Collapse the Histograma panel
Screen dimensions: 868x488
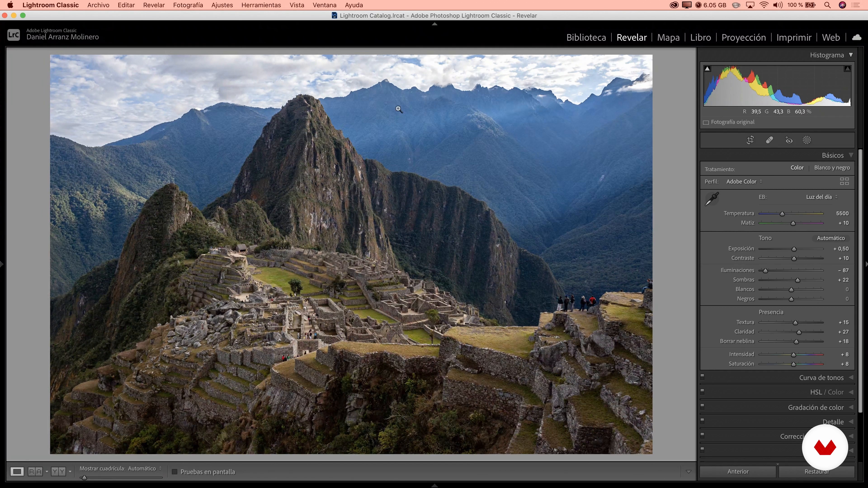851,55
